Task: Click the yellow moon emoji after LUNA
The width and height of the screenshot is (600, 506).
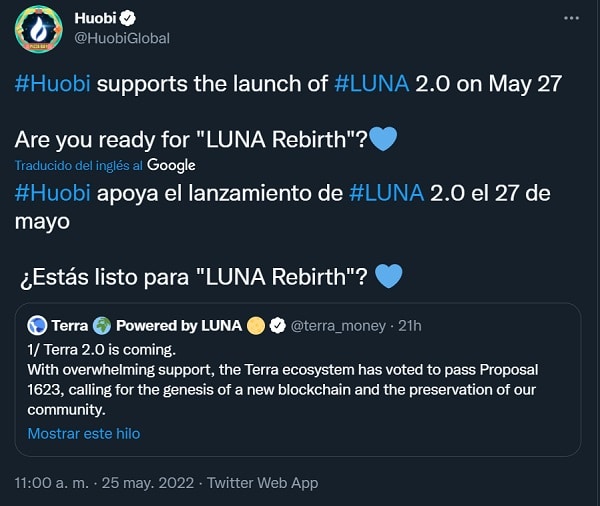Action: [x=256, y=326]
